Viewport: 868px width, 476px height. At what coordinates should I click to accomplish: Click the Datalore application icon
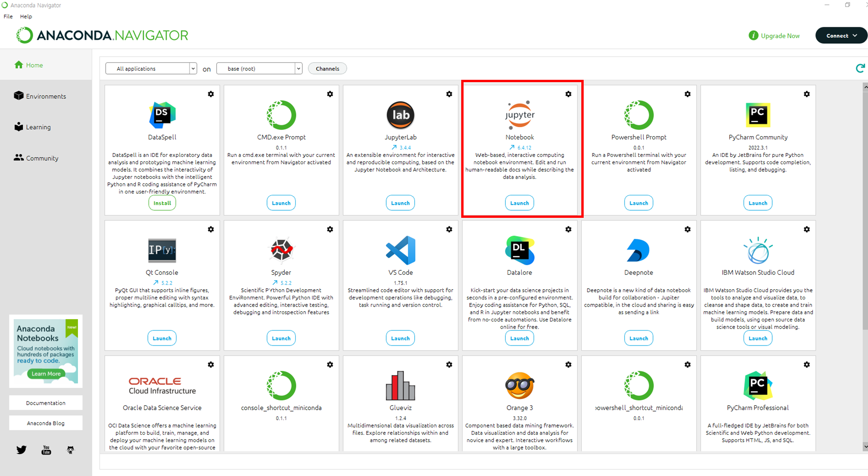tap(519, 250)
